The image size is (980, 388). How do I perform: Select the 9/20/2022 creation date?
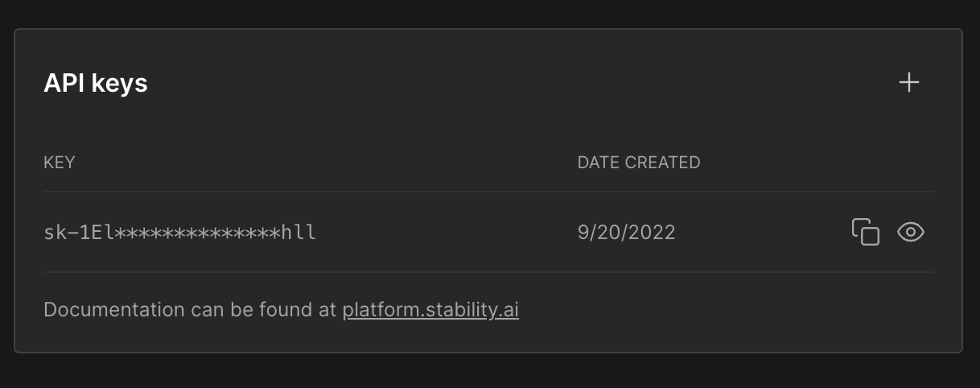(626, 233)
